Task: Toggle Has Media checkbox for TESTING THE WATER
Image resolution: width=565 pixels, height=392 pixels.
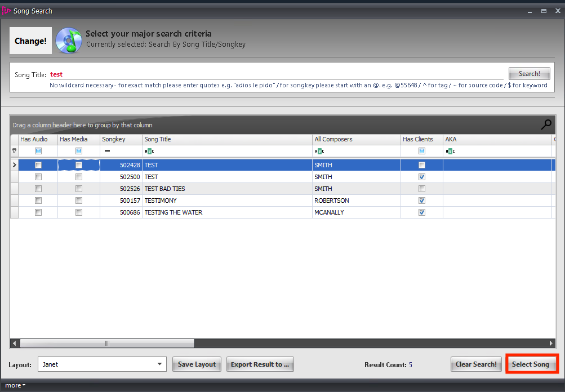Action: (x=79, y=212)
